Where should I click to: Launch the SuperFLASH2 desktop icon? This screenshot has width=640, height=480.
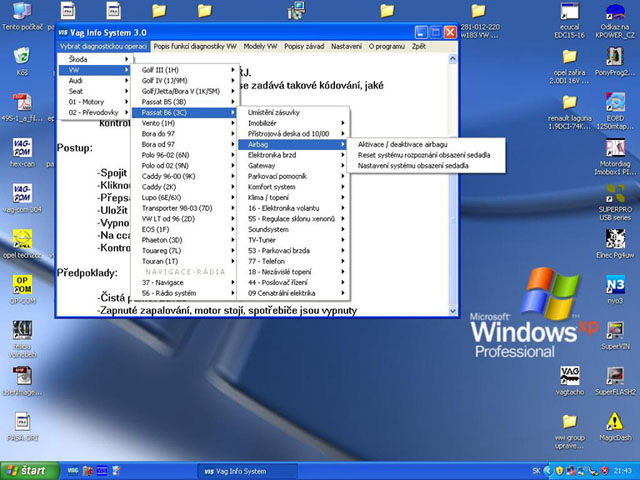coord(615,381)
